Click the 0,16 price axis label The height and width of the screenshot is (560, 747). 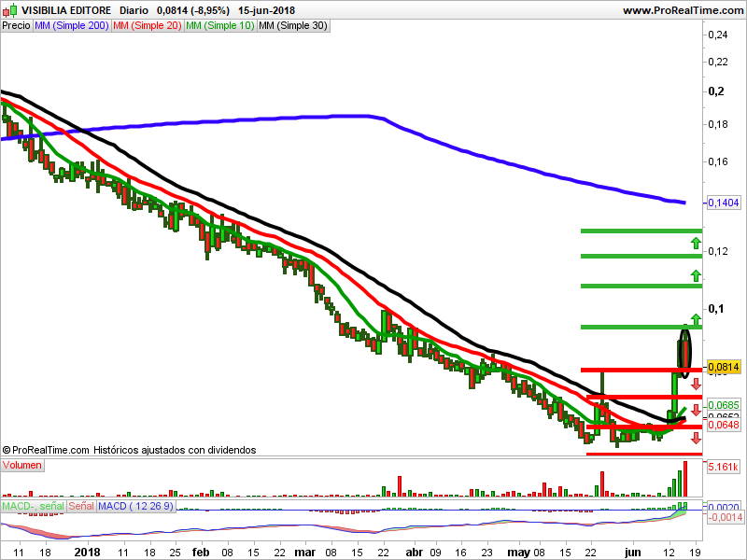tap(718, 161)
